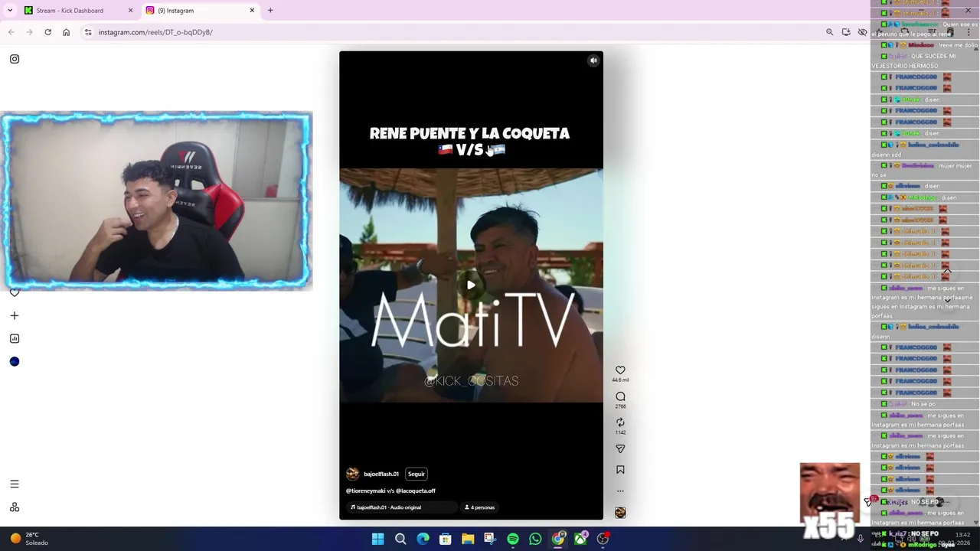Click the reel title RENE PUENTE Y LA COQUETA
980x551 pixels.
point(469,134)
